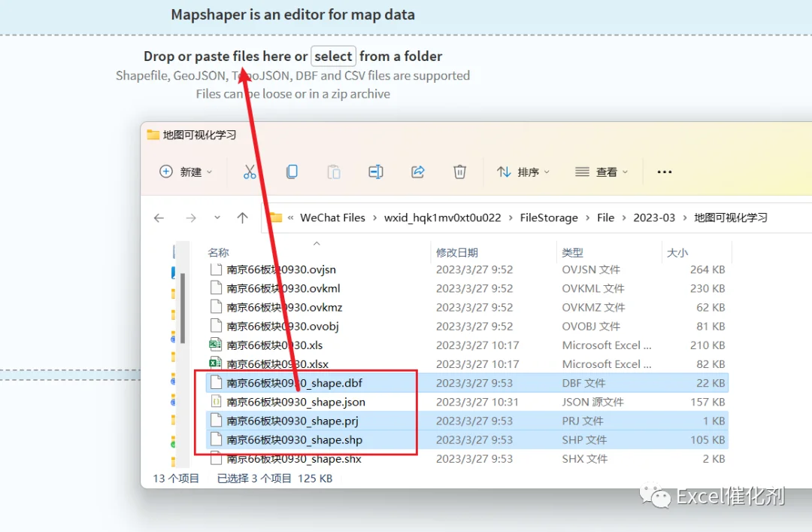Open the 新建 dropdown
812x532 pixels.
coord(186,172)
